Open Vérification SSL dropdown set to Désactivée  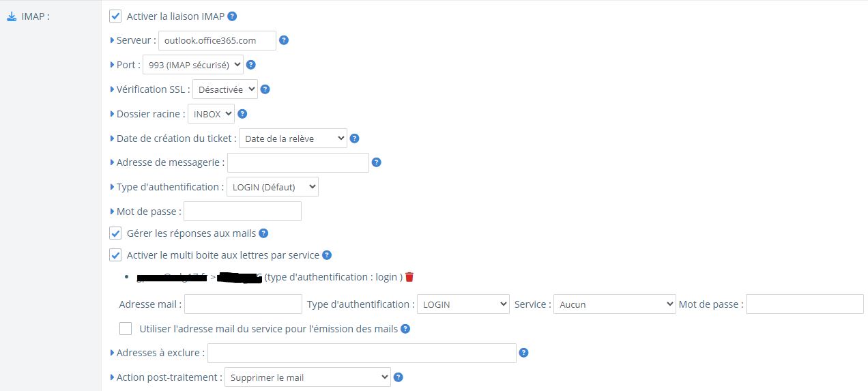(x=225, y=89)
